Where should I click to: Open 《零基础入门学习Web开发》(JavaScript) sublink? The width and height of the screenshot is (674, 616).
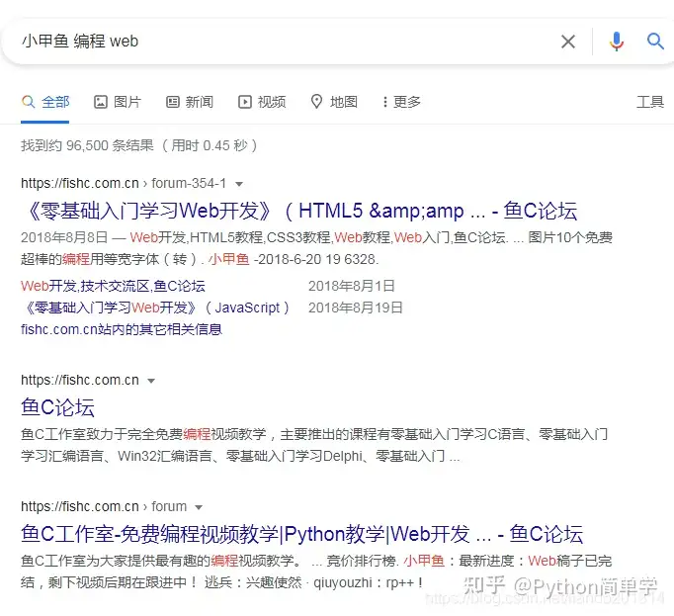(x=155, y=308)
